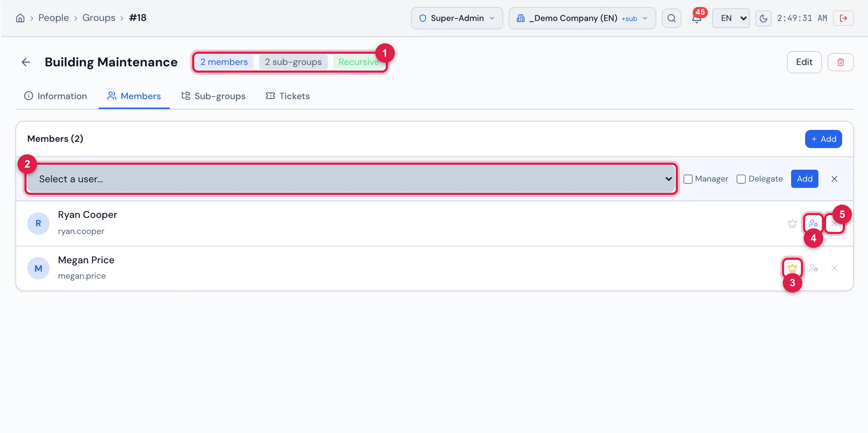This screenshot has height=433, width=868.
Task: Switch to the Sub-groups tab
Action: pos(214,96)
